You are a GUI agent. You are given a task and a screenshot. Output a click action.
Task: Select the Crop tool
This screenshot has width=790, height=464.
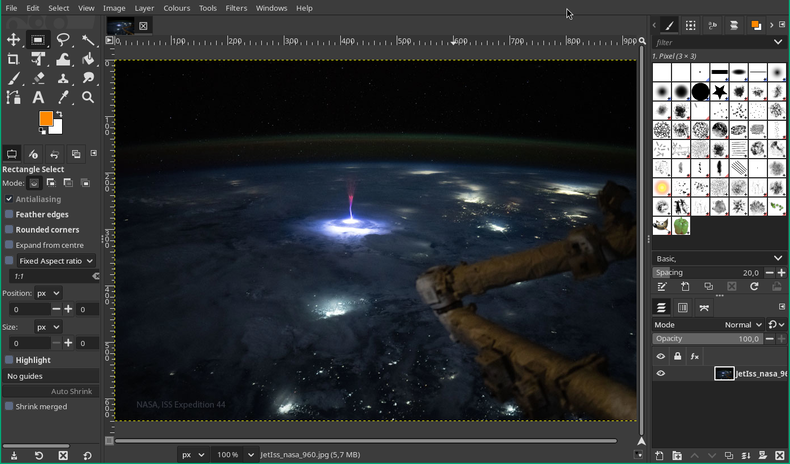[x=13, y=59]
